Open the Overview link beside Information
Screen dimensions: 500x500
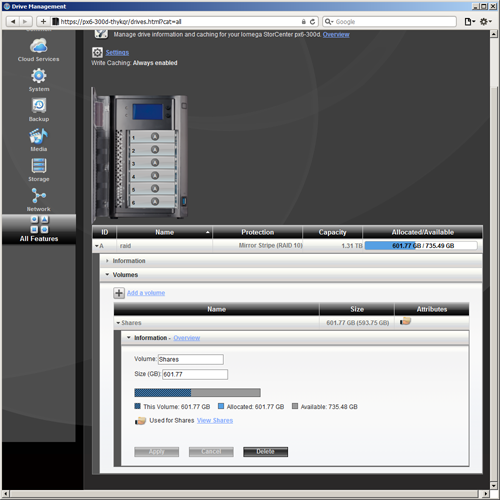[x=187, y=338]
